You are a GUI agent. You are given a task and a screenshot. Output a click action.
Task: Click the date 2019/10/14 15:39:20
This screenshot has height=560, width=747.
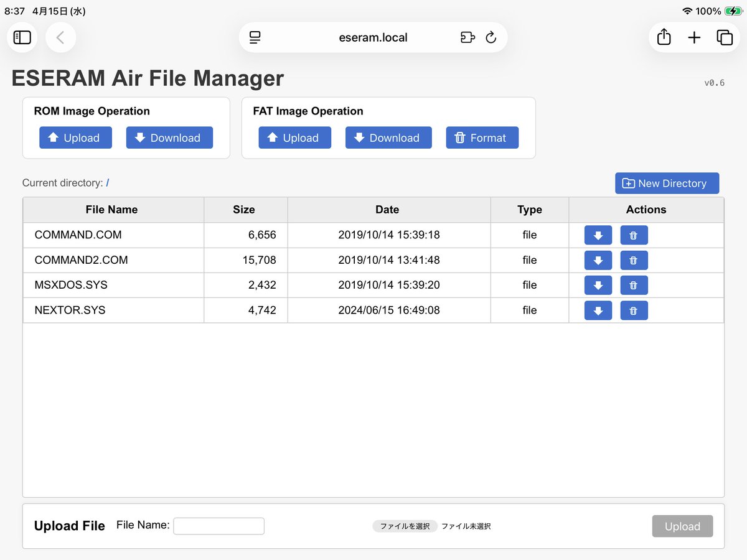tap(389, 285)
